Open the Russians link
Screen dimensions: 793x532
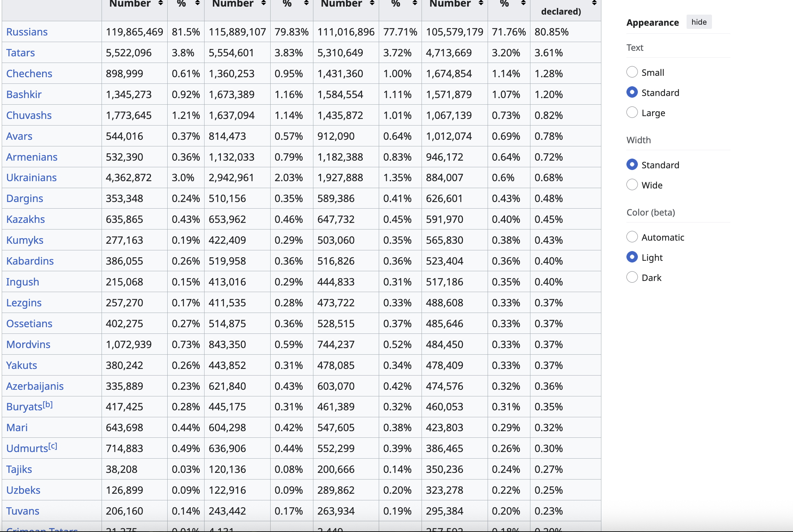coord(27,32)
